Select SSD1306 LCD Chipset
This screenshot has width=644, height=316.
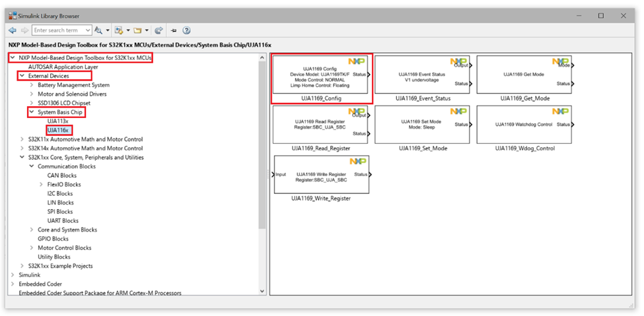(x=64, y=103)
